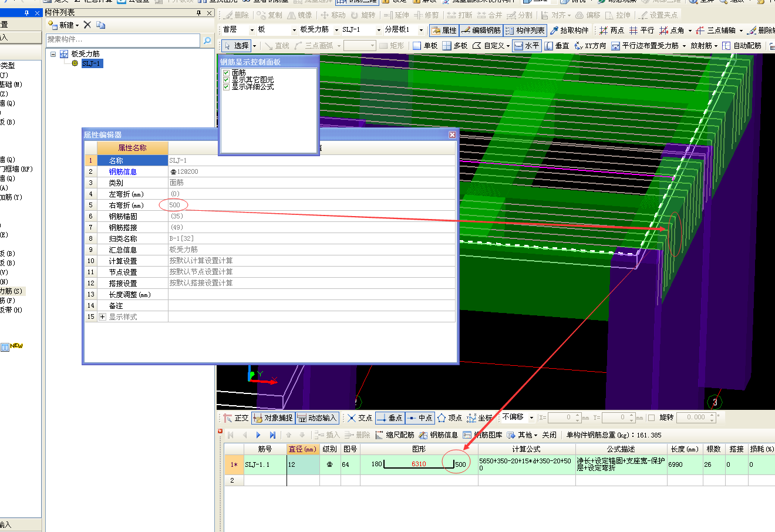Toggle 对象捕捉 object snap
Image resolution: width=775 pixels, height=532 pixels.
273,417
